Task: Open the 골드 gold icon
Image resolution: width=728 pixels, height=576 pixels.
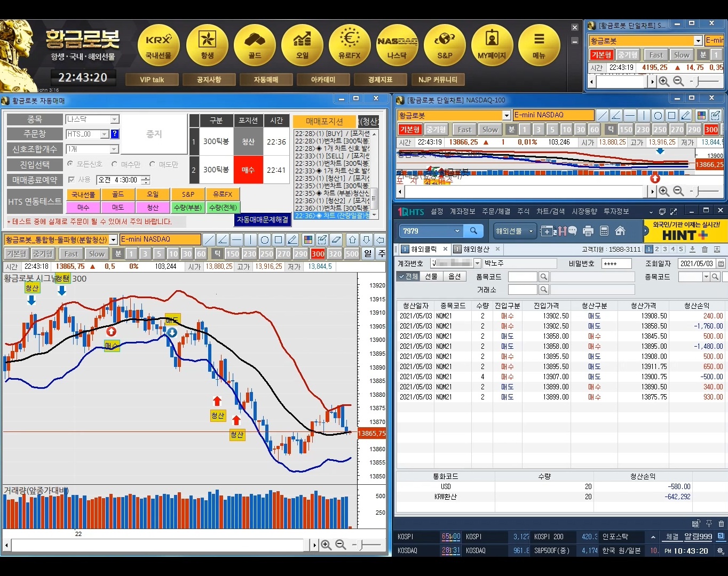Action: click(x=255, y=45)
